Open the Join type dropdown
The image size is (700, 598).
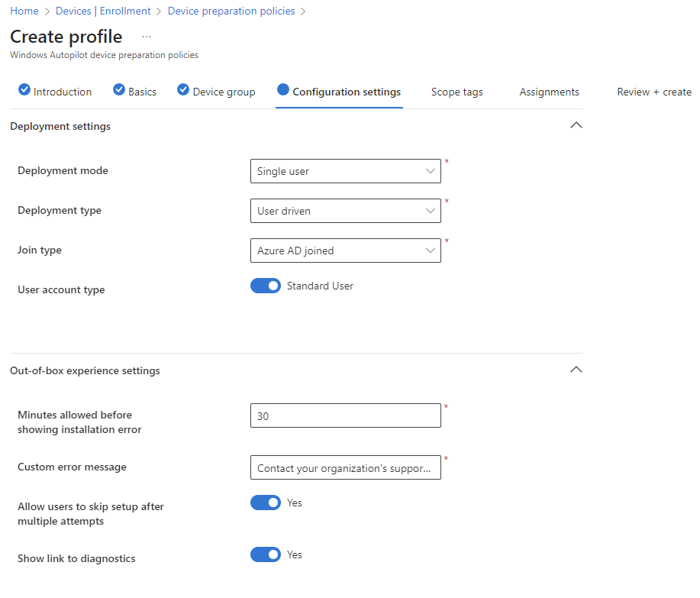[x=346, y=251]
